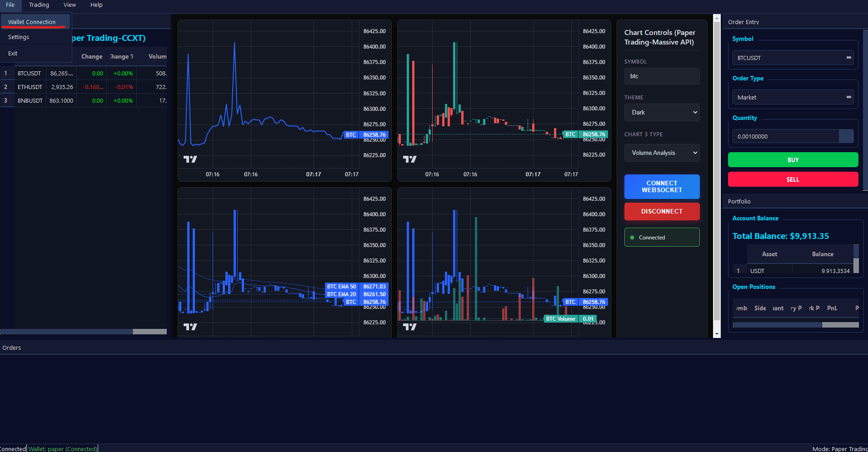Click the chart area scrollbar down arrow
868x452 pixels.
click(717, 334)
